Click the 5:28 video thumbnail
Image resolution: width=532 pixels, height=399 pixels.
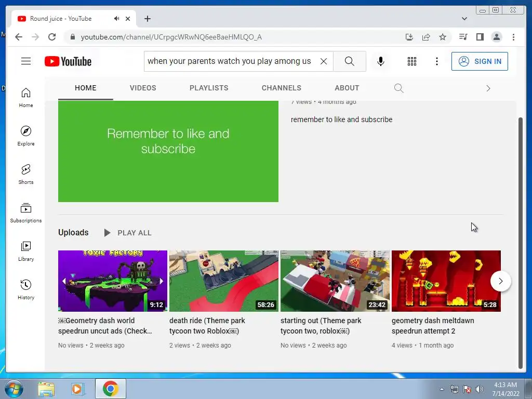(x=446, y=281)
